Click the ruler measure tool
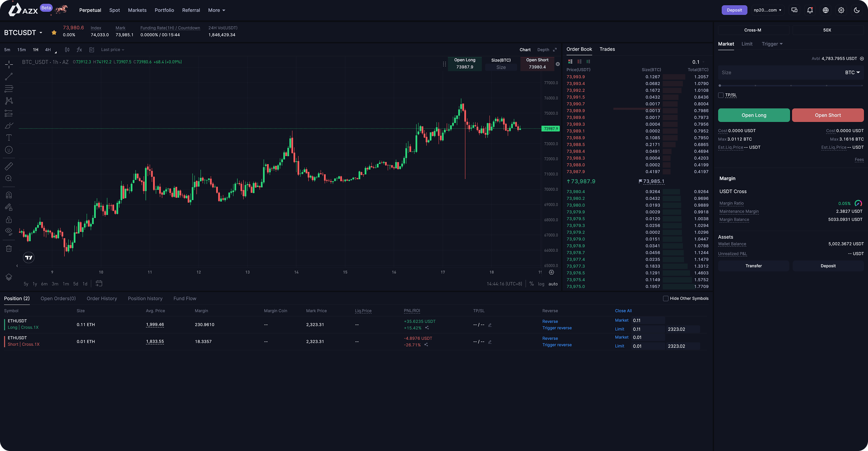The height and width of the screenshot is (451, 868). (9, 166)
